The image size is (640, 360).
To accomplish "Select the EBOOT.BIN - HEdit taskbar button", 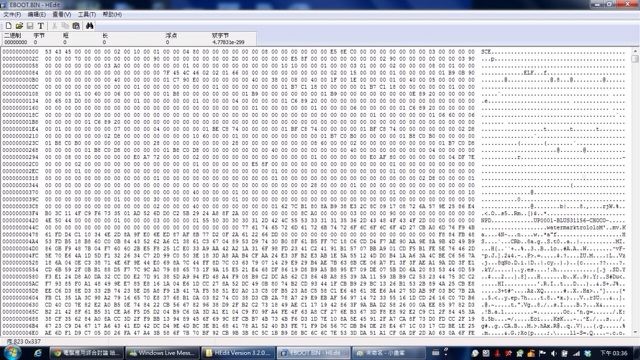I will [x=313, y=353].
